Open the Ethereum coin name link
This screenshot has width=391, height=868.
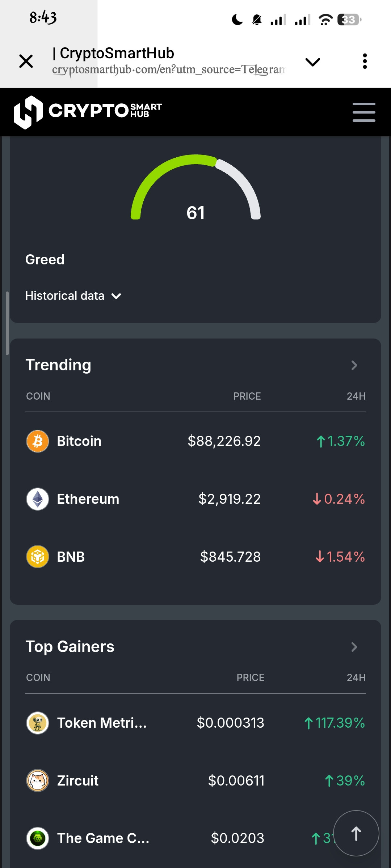88,499
